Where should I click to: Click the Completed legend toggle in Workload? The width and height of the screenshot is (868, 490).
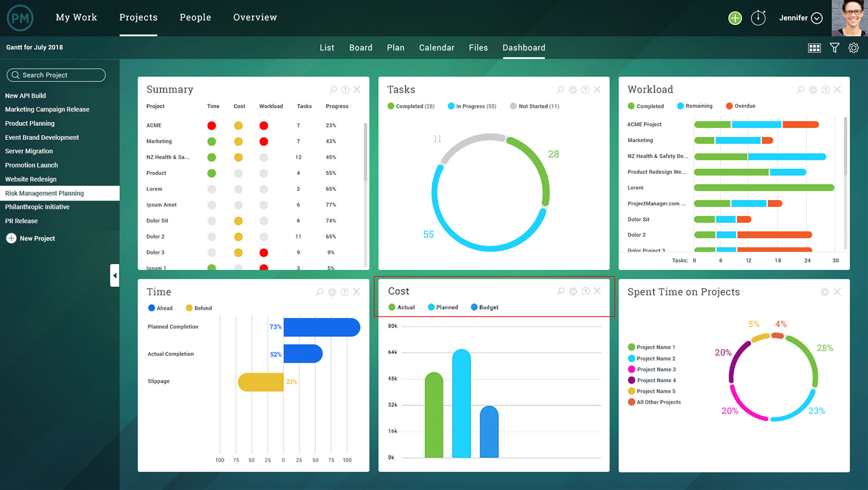(646, 106)
